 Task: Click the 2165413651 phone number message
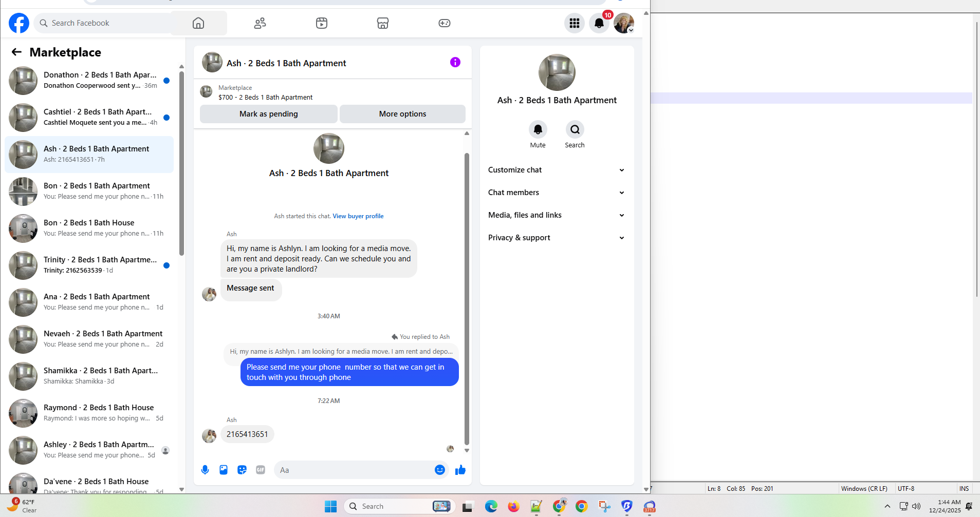(x=247, y=434)
